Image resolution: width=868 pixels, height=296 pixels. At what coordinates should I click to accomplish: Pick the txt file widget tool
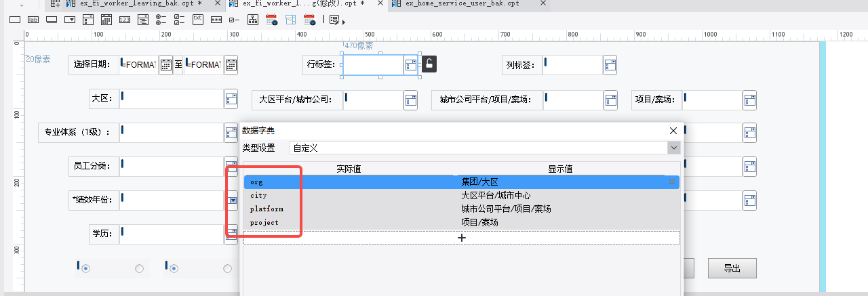[x=197, y=19]
